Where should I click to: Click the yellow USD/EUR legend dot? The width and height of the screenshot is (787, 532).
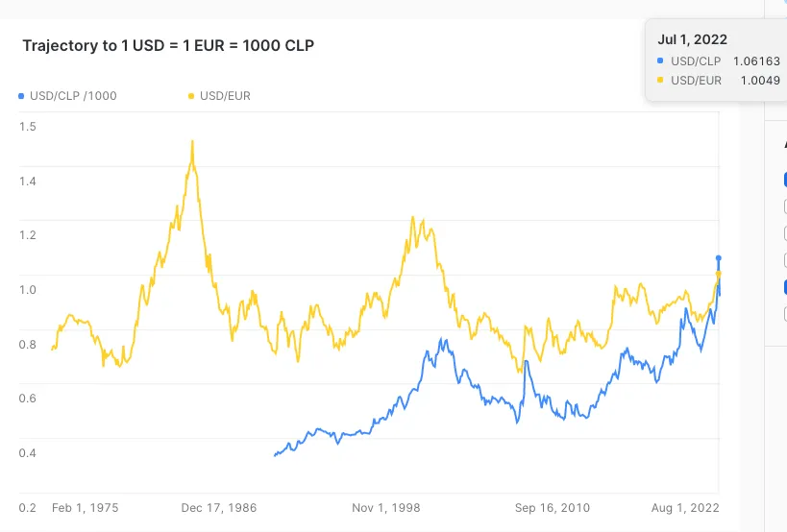(x=190, y=96)
